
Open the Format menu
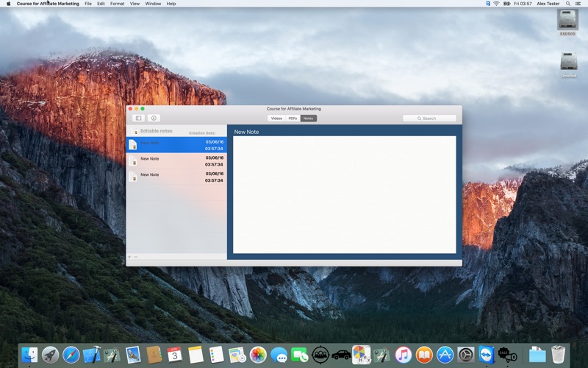[117, 4]
